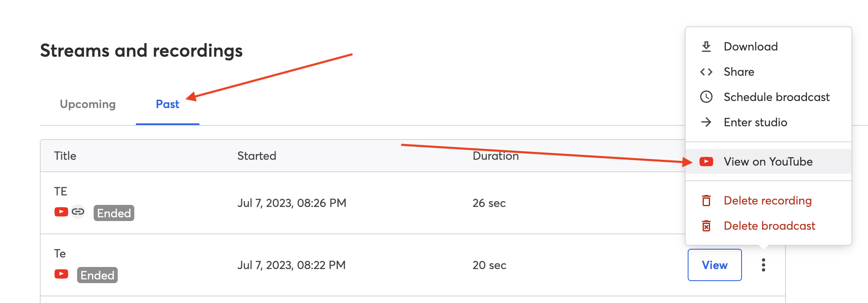Click the red YouTube icon in menu

[x=706, y=162]
